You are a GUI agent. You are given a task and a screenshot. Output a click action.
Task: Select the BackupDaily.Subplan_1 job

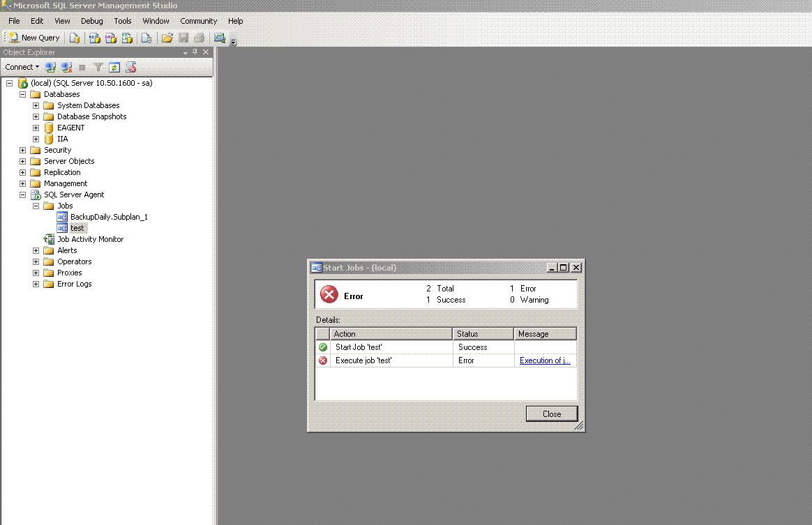pos(109,217)
